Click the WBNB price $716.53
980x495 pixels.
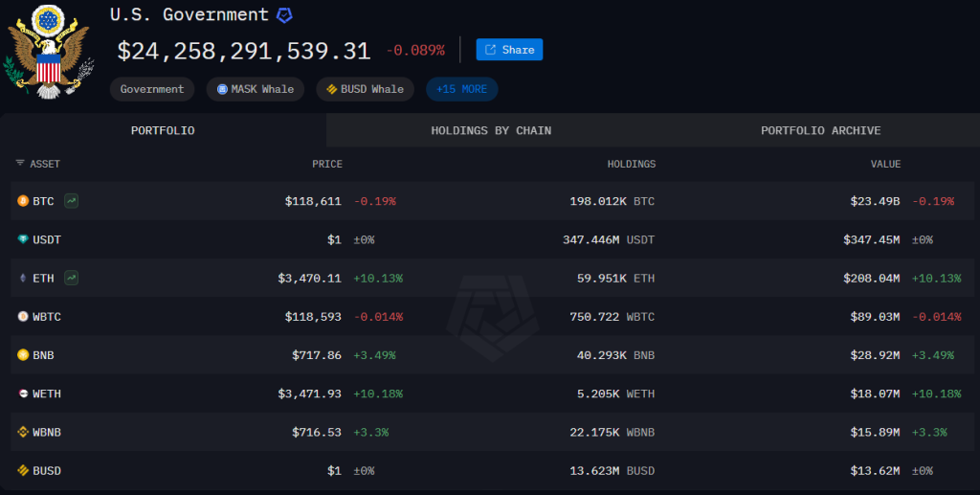coord(316,432)
